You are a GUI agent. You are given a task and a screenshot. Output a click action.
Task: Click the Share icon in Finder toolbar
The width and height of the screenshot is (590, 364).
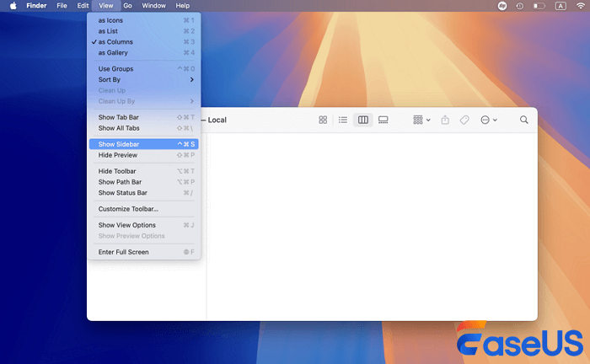(x=445, y=120)
